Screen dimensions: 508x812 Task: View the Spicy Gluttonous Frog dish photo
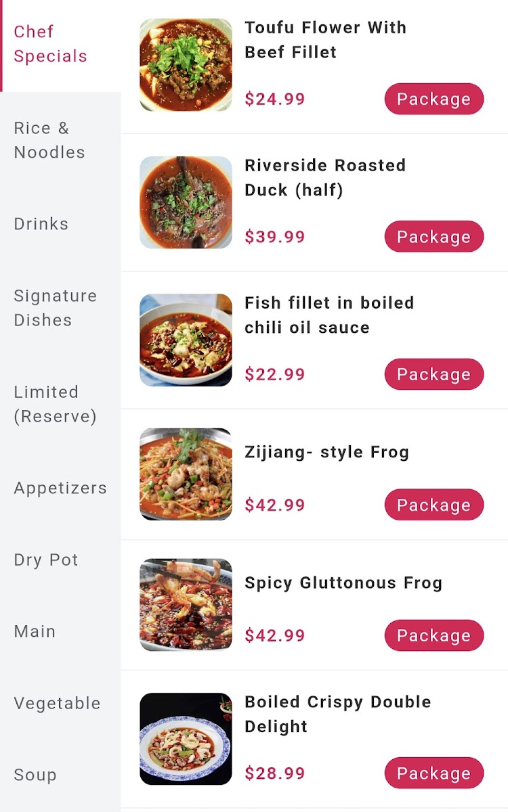[186, 604]
